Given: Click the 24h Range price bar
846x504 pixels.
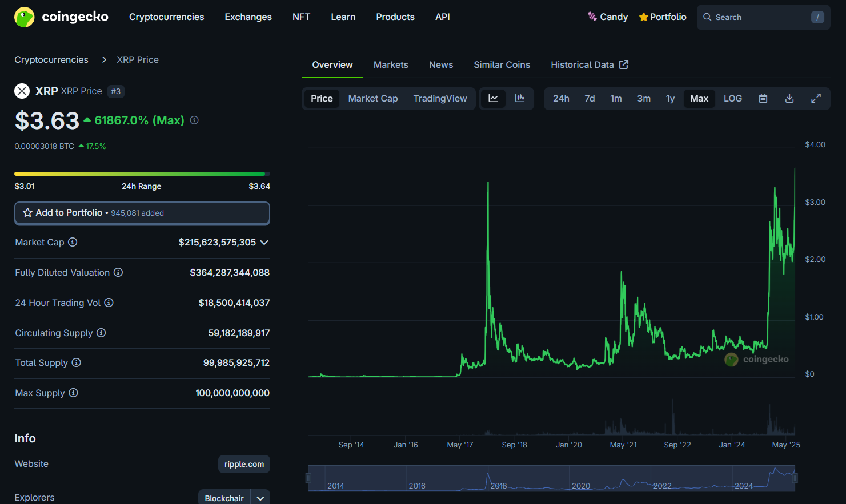Looking at the screenshot, I should (142, 174).
